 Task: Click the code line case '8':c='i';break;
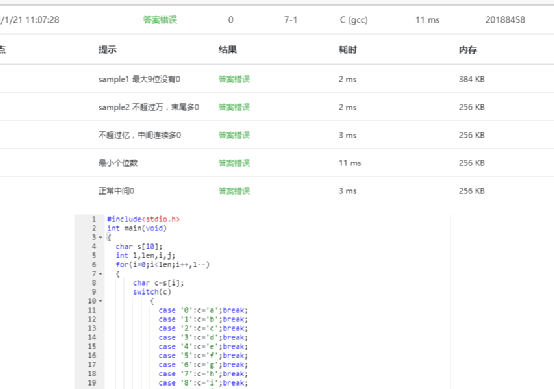(x=203, y=383)
